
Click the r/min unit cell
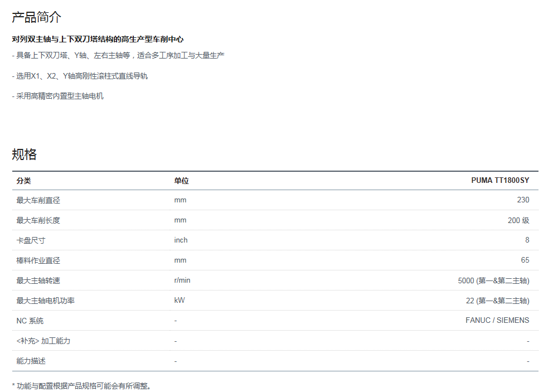click(182, 280)
